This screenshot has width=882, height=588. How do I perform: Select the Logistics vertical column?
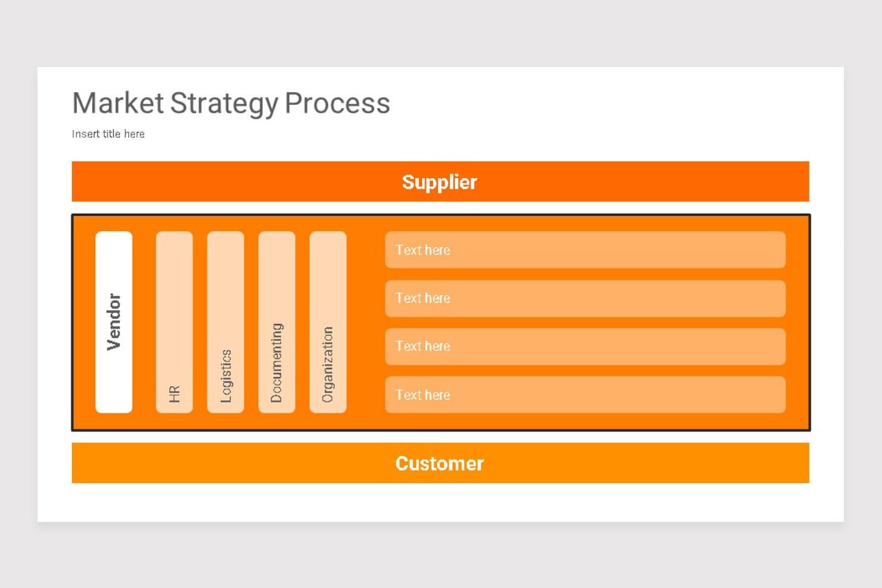pyautogui.click(x=226, y=322)
